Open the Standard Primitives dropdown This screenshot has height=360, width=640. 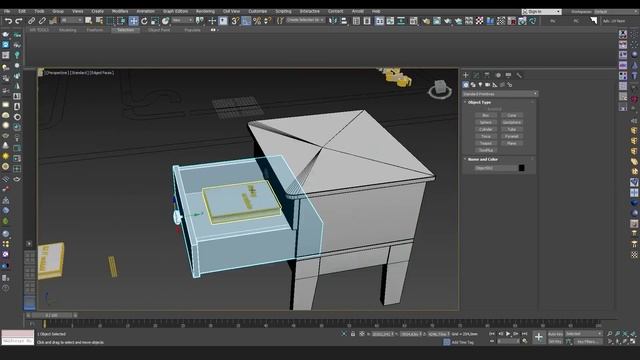[x=500, y=94]
